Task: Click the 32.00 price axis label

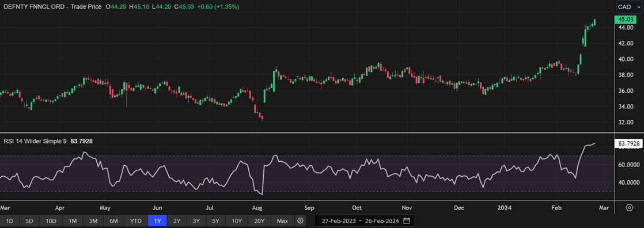Action: (626, 123)
